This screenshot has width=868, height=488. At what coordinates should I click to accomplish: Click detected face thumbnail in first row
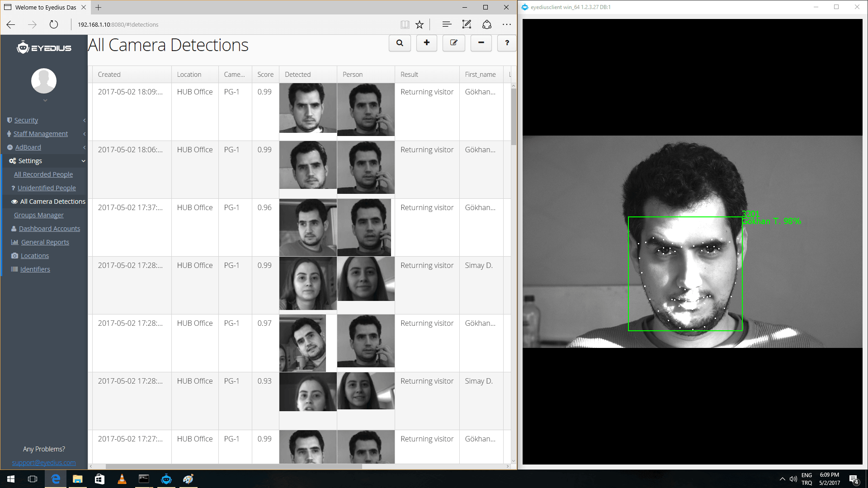click(x=308, y=108)
